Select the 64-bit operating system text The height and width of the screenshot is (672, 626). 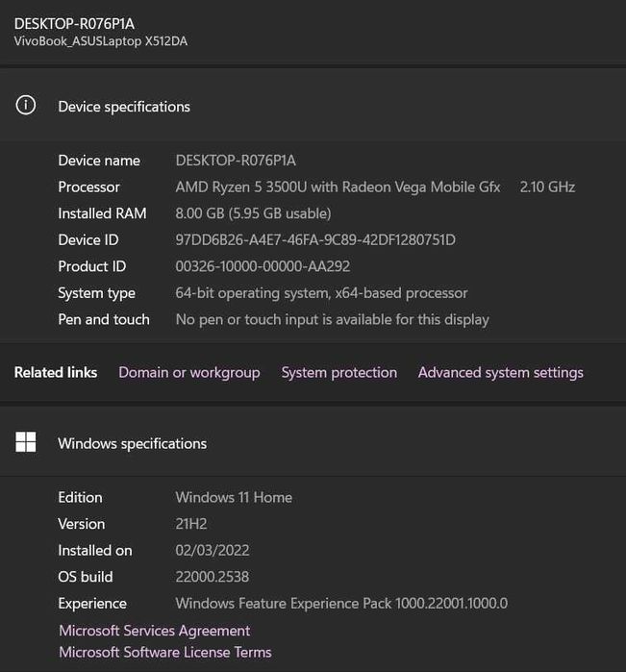[321, 293]
